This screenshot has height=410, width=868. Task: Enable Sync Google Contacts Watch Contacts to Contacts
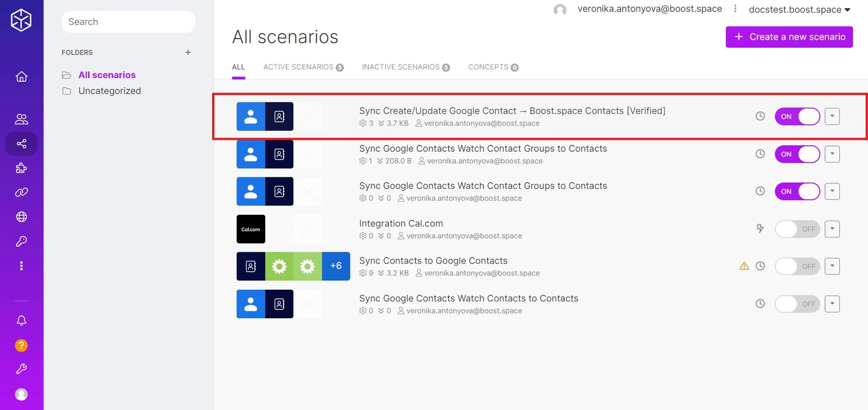[797, 304]
